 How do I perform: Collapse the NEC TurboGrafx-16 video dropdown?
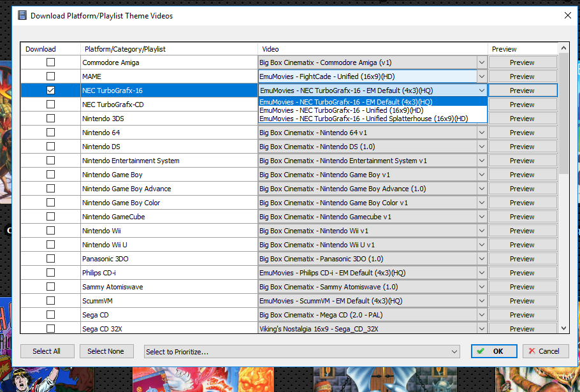click(482, 91)
